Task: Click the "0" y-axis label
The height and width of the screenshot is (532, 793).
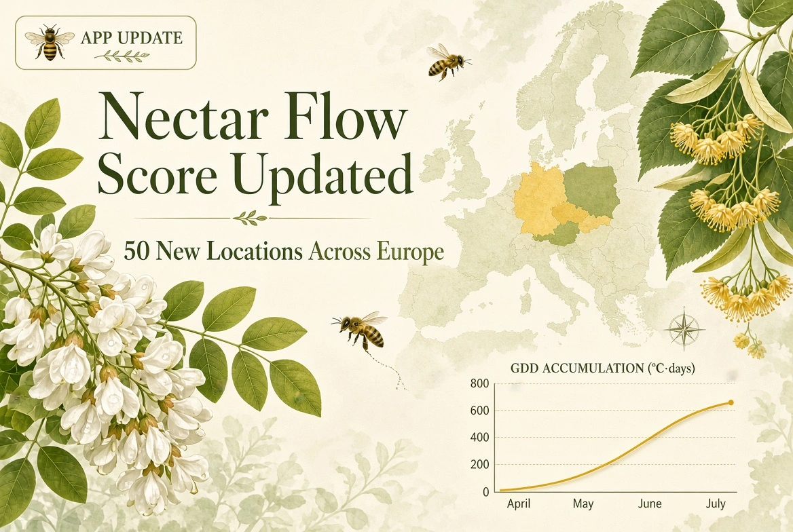Action: [486, 491]
